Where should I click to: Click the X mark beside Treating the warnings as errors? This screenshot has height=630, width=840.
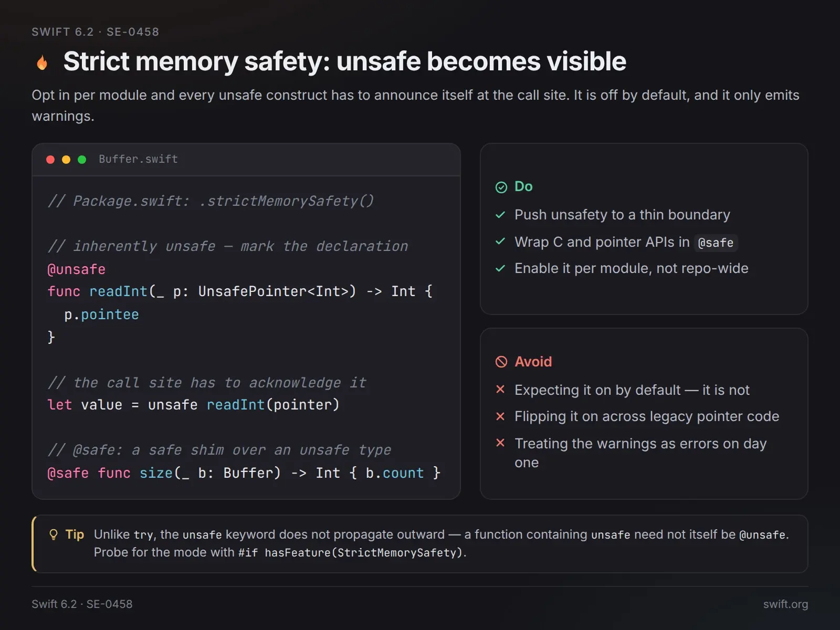pos(500,443)
